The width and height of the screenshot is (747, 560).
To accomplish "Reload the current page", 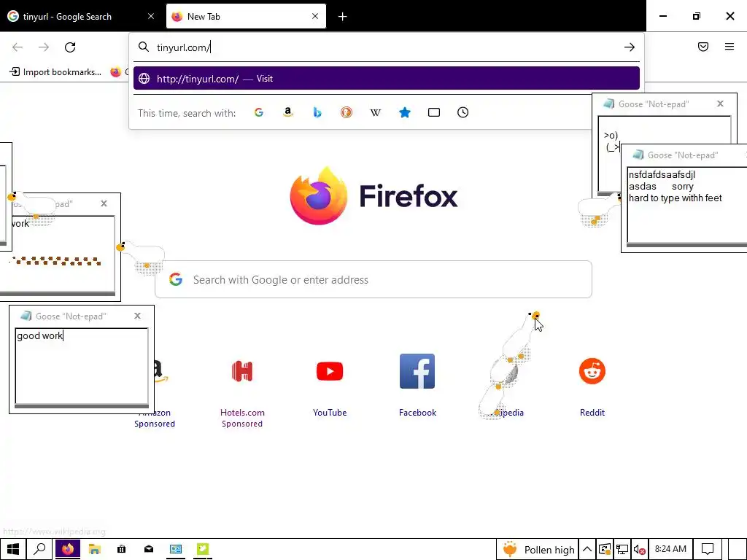I will (x=70, y=47).
